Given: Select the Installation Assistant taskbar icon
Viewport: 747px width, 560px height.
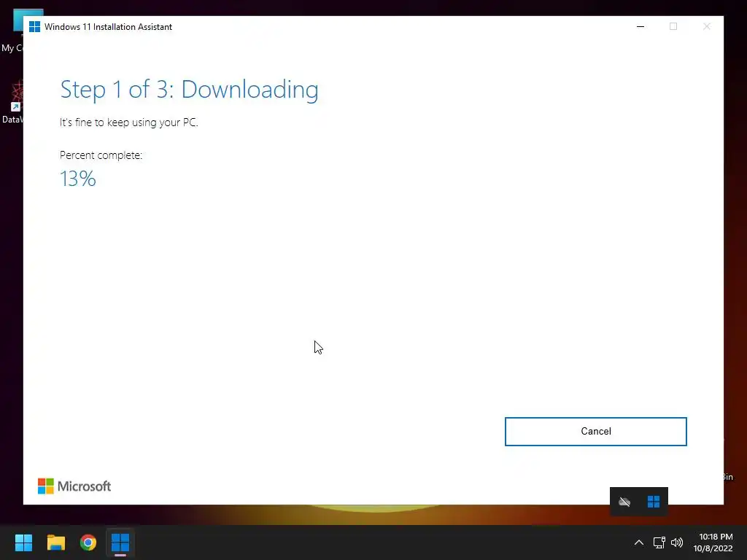Looking at the screenshot, I should pos(120,542).
